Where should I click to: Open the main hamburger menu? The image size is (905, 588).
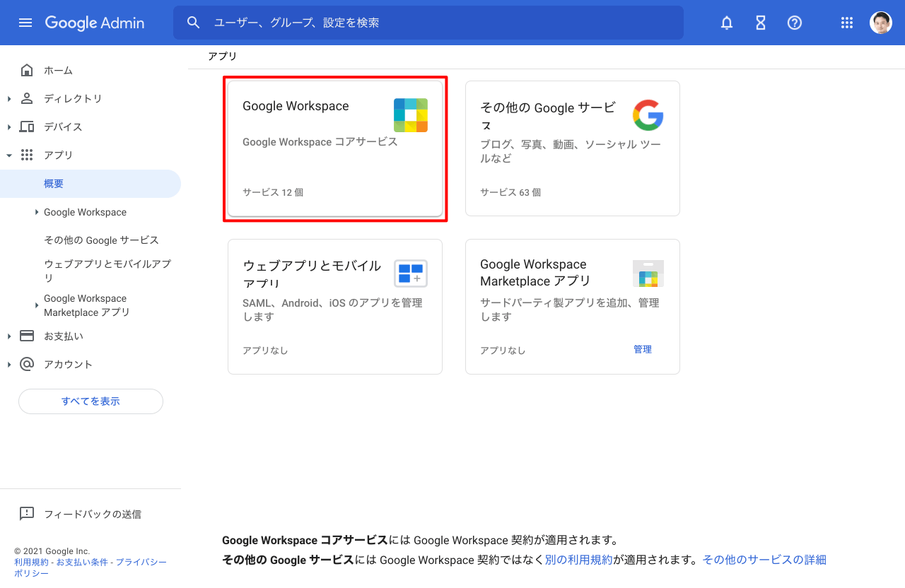point(25,23)
